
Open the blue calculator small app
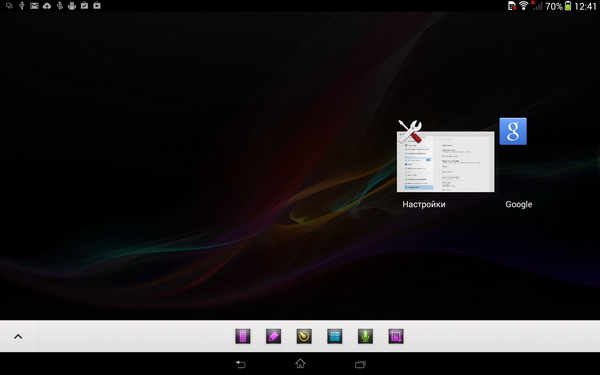pos(335,336)
